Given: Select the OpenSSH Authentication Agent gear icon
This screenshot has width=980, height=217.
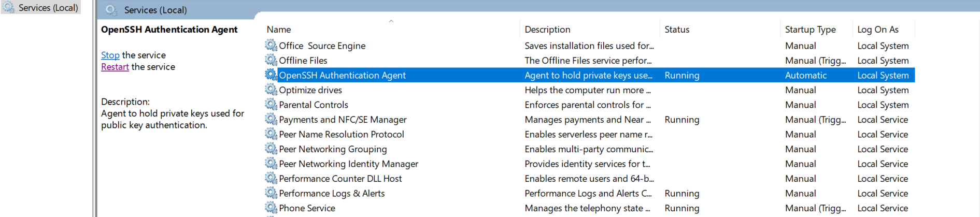Looking at the screenshot, I should point(271,75).
